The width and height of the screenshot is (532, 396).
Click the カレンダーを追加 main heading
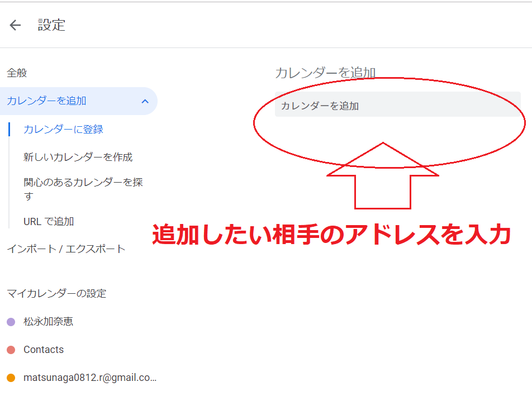tap(325, 73)
